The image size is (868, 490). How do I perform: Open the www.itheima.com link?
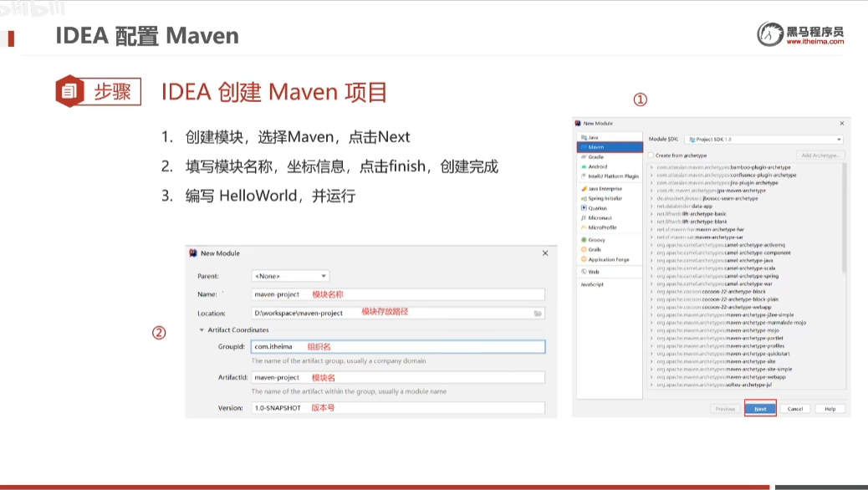814,42
